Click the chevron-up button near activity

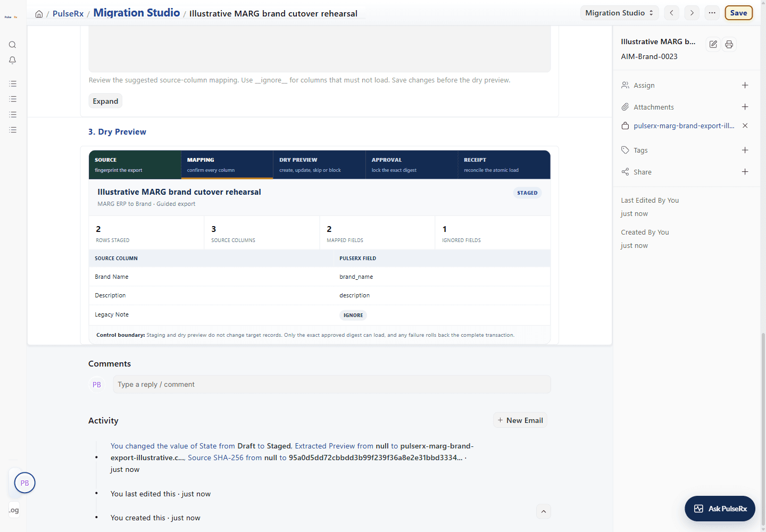(x=544, y=512)
